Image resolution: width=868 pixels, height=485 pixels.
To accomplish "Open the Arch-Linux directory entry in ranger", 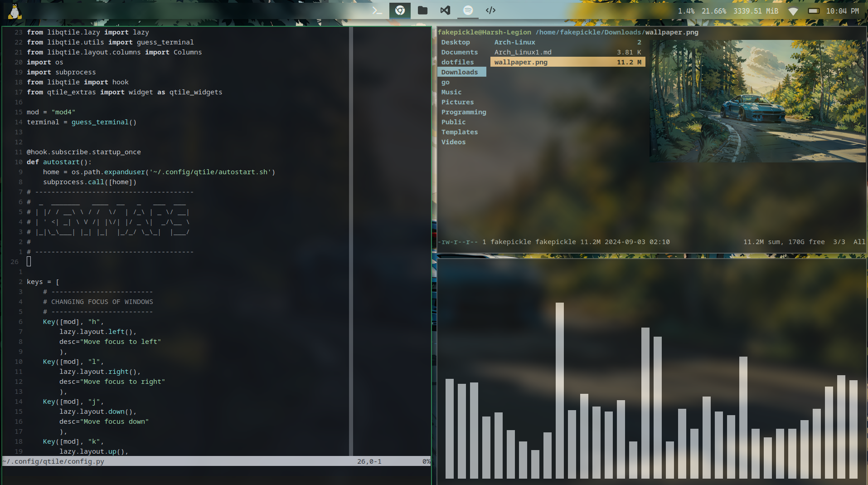I will (x=567, y=42).
